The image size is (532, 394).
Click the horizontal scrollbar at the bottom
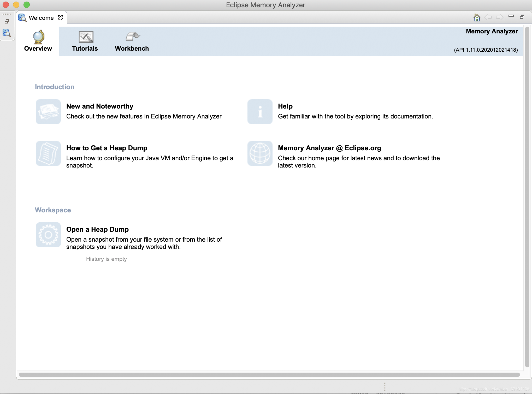point(269,375)
